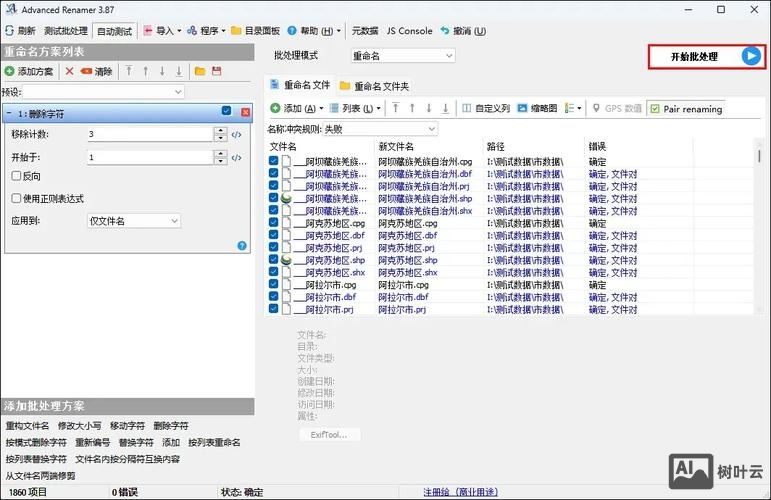Move file to bottom of file list
Viewport: 771px width, 500px height.
click(x=445, y=108)
